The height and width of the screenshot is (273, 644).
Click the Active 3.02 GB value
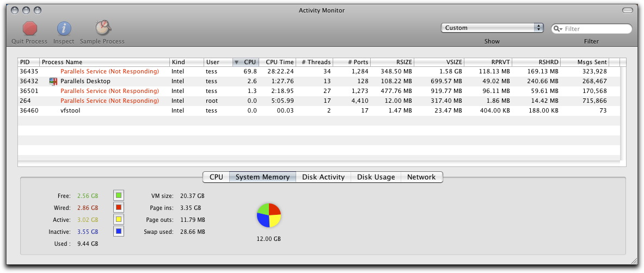click(88, 220)
